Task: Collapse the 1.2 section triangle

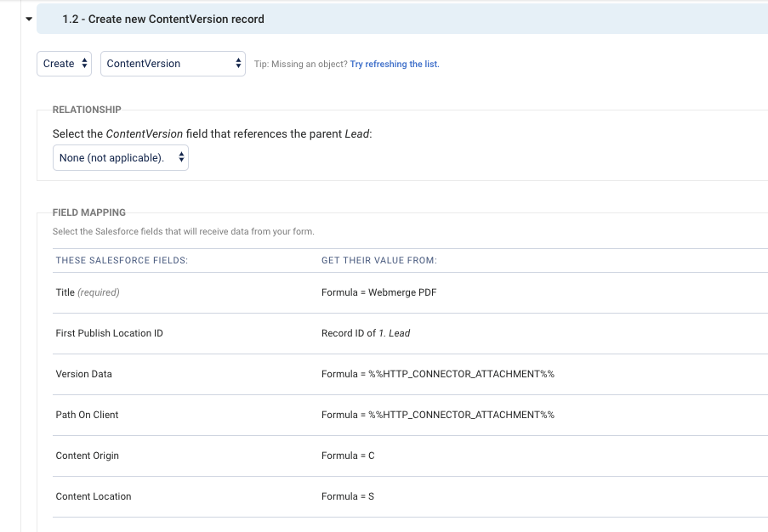Action: [29, 18]
